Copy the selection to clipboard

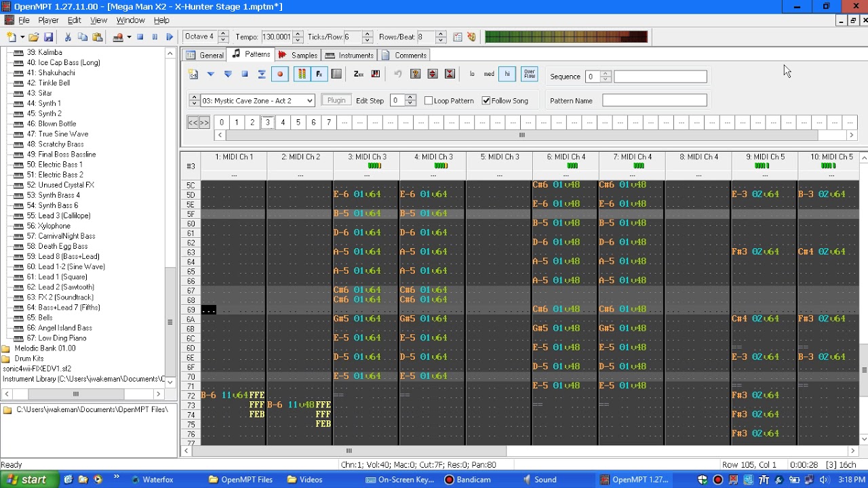coord(83,37)
